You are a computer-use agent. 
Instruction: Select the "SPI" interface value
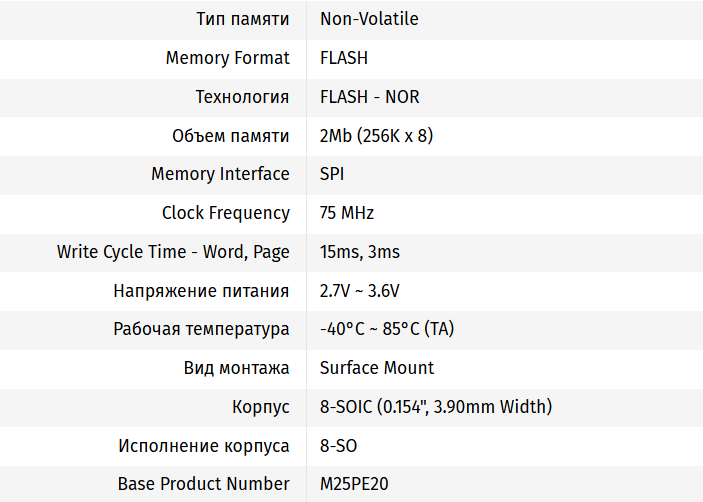click(332, 174)
